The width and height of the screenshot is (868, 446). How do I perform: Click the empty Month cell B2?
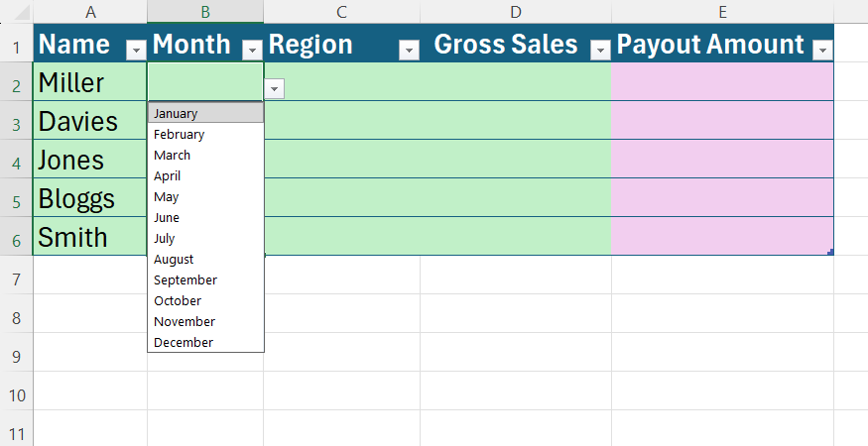pos(205,81)
